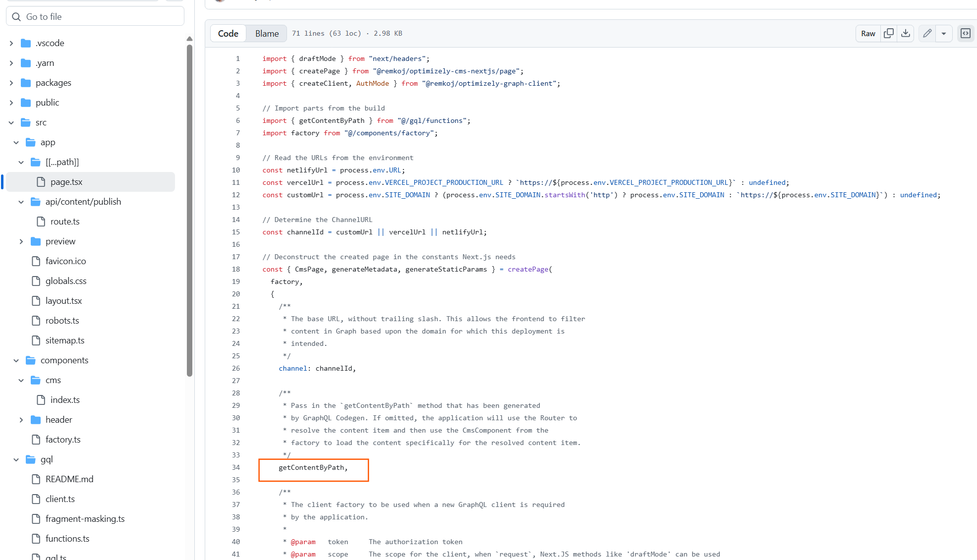The height and width of the screenshot is (560, 977).
Task: Open the symbols panel icon
Action: click(x=966, y=33)
